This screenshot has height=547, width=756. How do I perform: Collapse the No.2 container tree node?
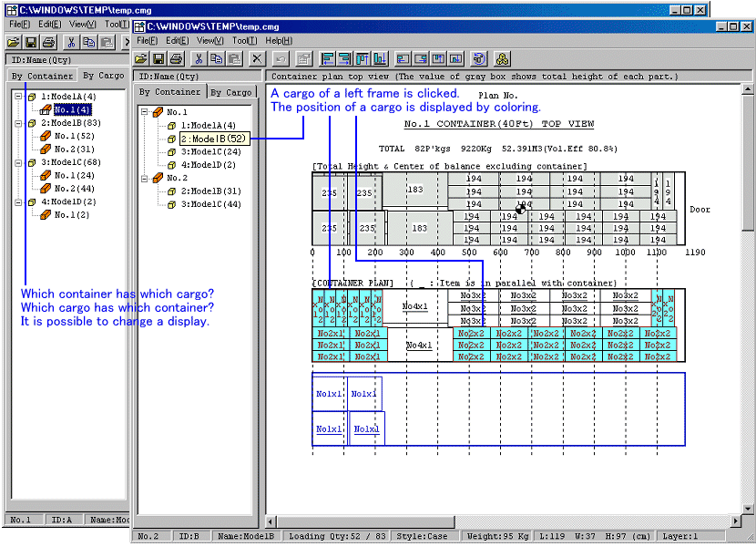(144, 179)
